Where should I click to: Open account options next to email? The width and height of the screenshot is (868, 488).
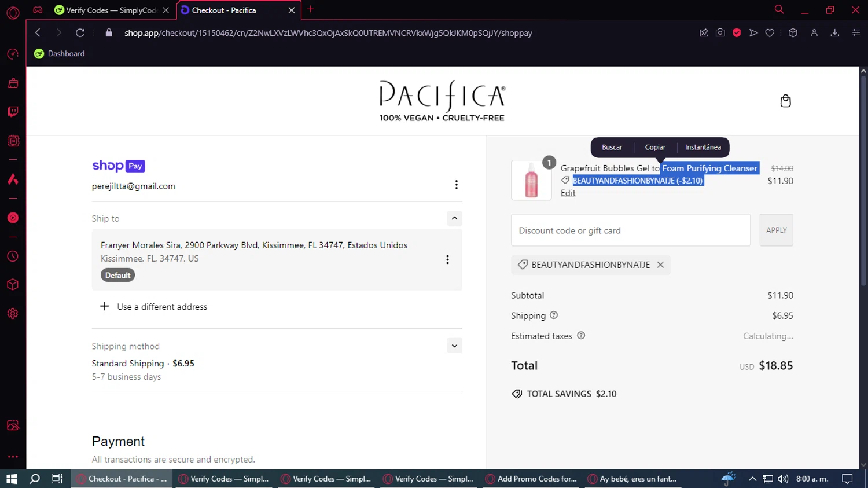457,185
